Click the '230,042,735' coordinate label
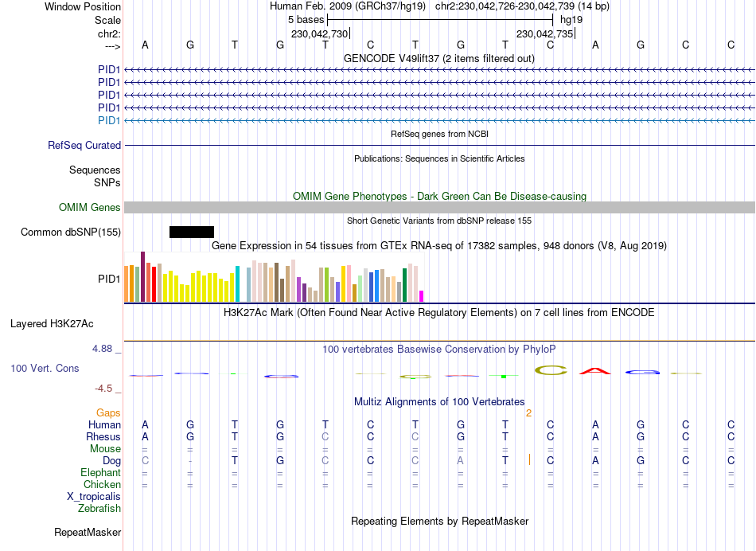This screenshot has height=551, width=756. point(545,33)
